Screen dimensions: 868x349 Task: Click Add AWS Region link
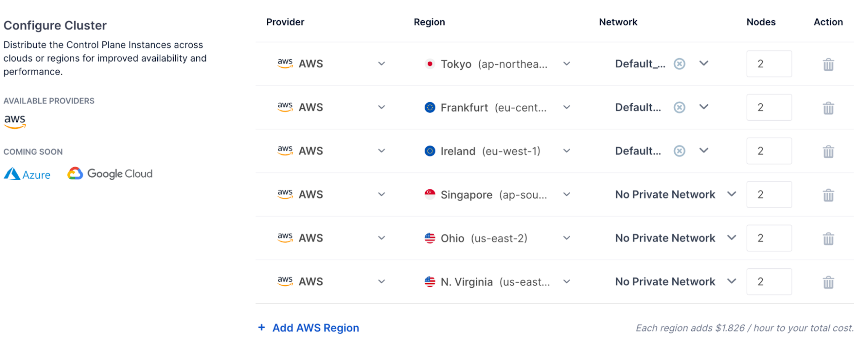[x=315, y=328]
